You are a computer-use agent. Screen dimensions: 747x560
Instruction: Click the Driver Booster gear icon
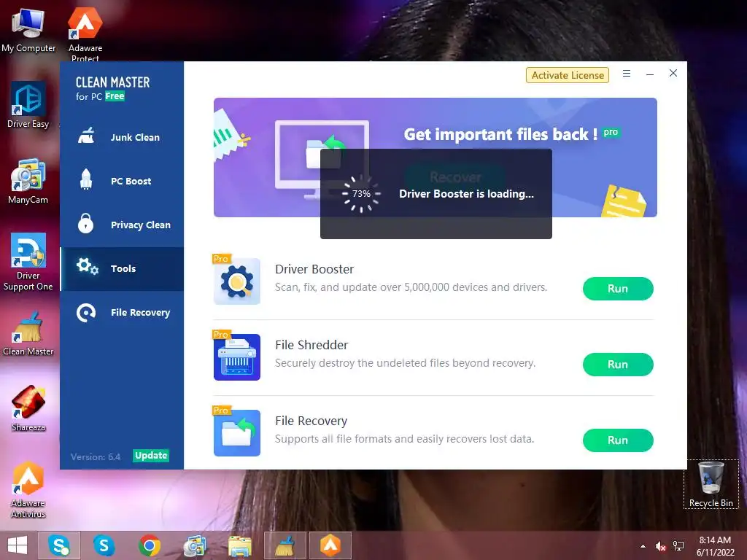(x=237, y=281)
